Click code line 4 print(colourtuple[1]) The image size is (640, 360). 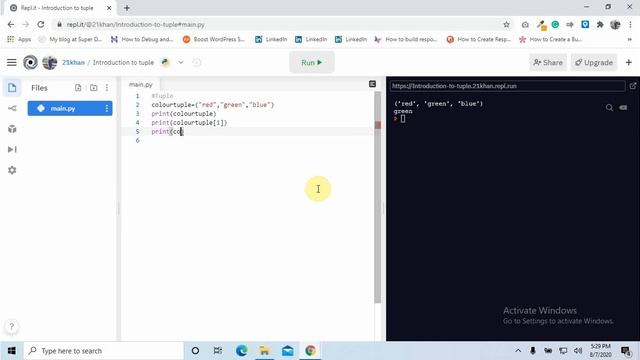(189, 122)
